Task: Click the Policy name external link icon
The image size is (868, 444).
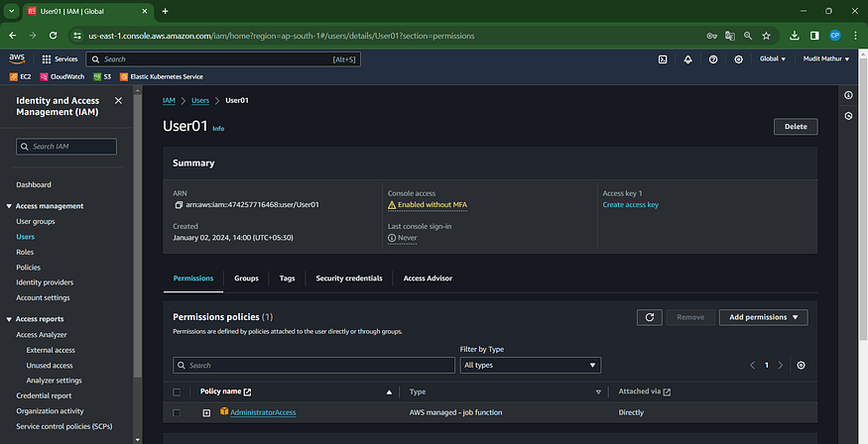Action: [247, 392]
